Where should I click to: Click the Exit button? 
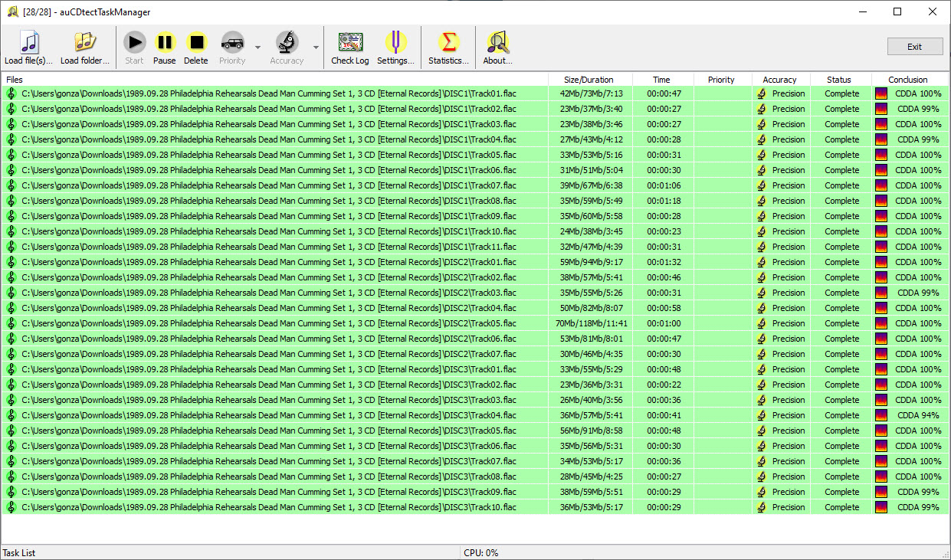[x=915, y=47]
